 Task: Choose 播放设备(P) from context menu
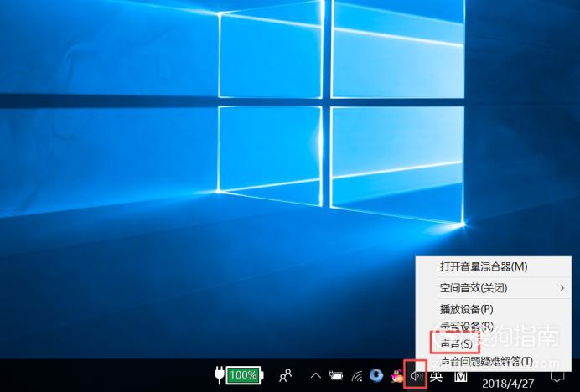pyautogui.click(x=493, y=309)
